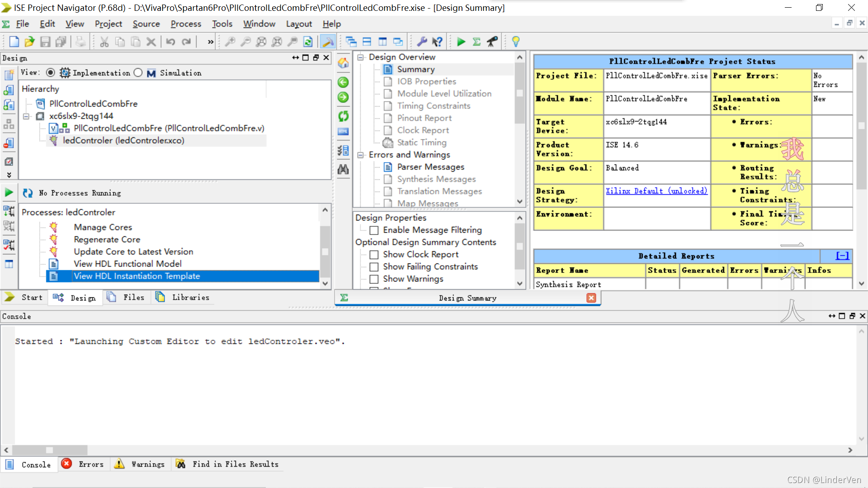Click the wrench settings icon in the toolbar
Image resolution: width=868 pixels, height=488 pixels.
421,42
